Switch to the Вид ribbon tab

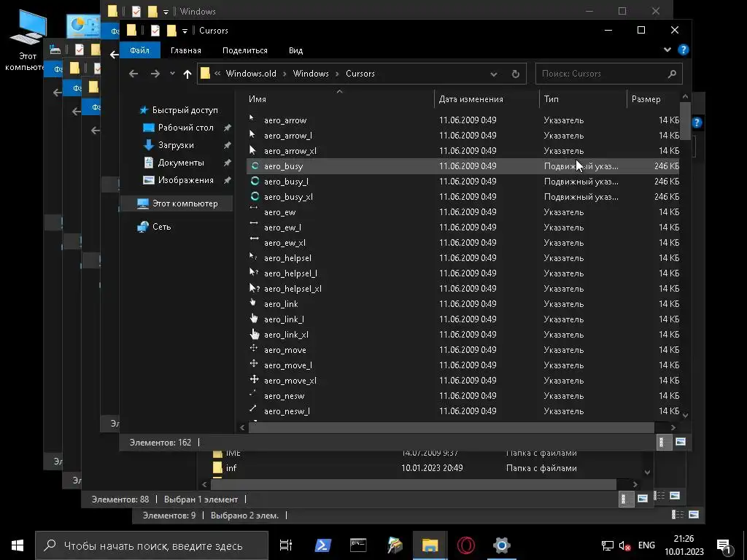[295, 50]
